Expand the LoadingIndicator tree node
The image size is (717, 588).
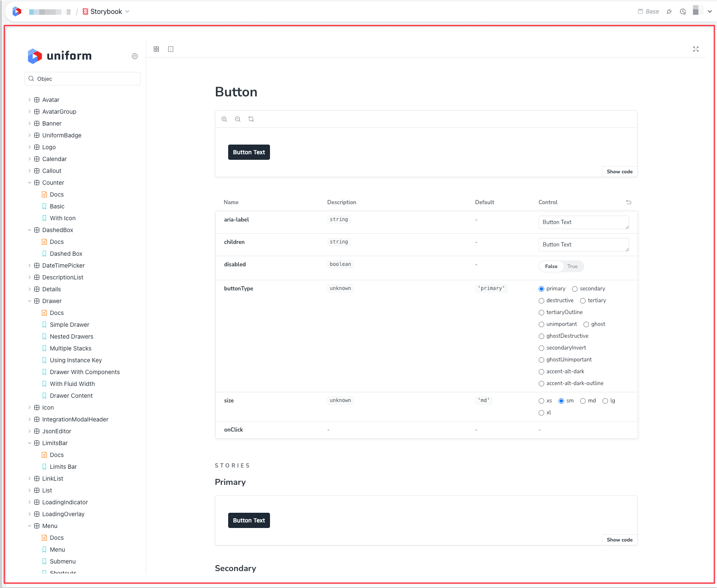click(x=30, y=502)
